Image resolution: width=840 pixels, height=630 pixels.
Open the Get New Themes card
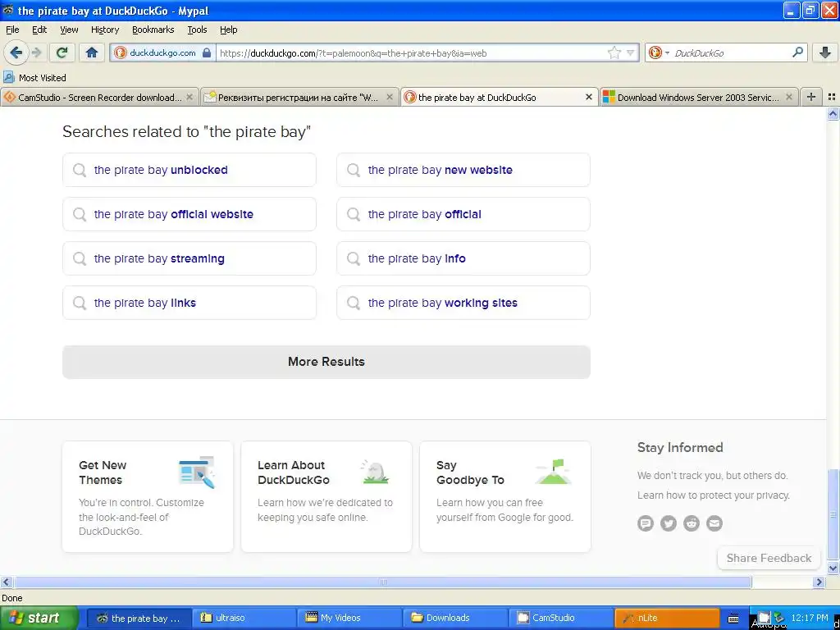pyautogui.click(x=148, y=496)
